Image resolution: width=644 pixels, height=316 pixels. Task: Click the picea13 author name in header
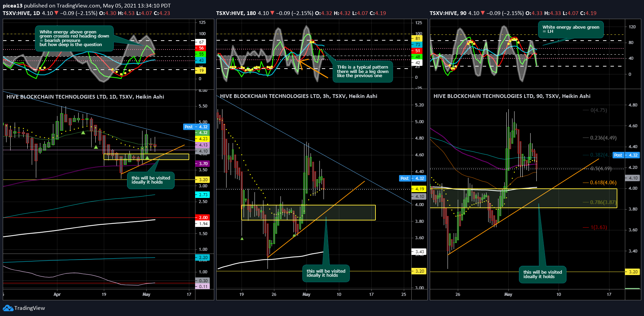point(13,5)
